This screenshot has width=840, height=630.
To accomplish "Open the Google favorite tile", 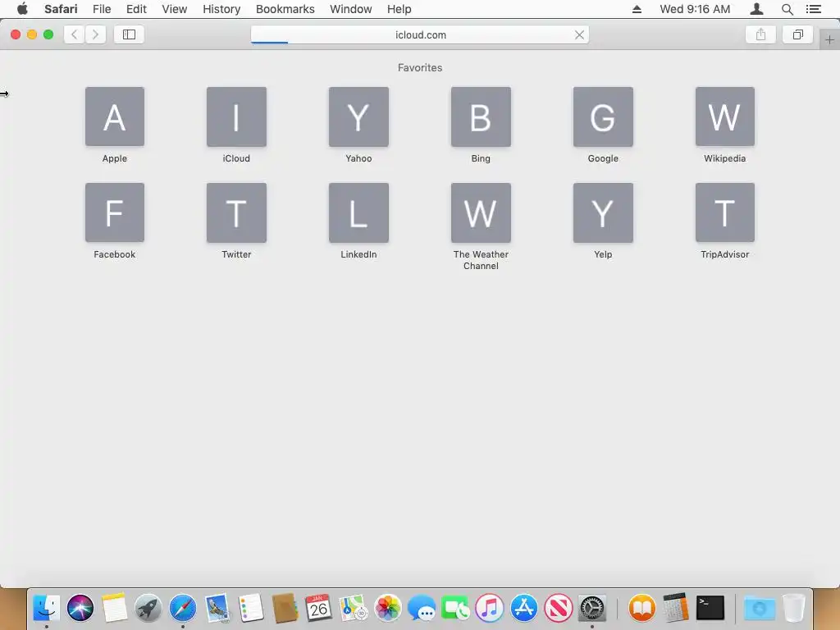I will point(603,116).
